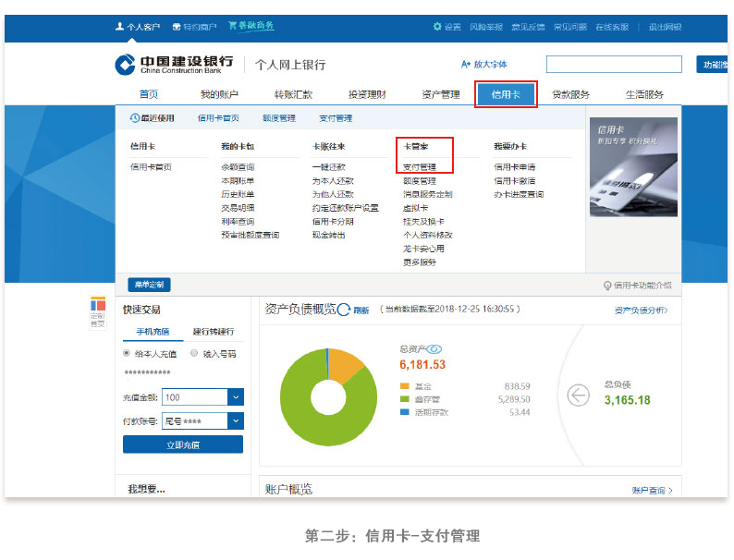The image size is (734, 560).
Task: Click the 个人客户 person icon
Action: (x=120, y=27)
